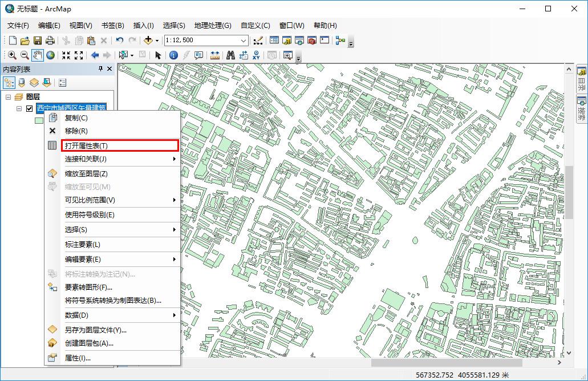Viewport: 588px width, 381px height.
Task: Click the Full Extent globe icon
Action: [50, 55]
